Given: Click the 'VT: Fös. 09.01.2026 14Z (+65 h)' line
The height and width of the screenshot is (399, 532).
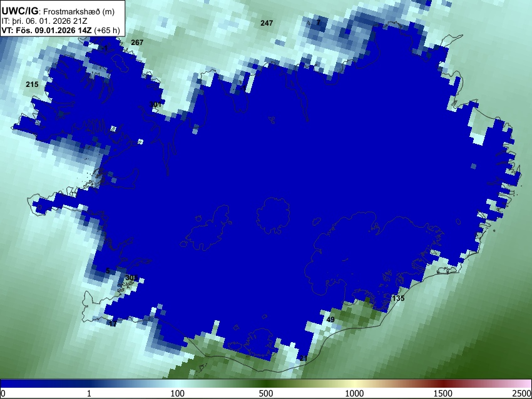Looking at the screenshot, I should pos(61,30).
